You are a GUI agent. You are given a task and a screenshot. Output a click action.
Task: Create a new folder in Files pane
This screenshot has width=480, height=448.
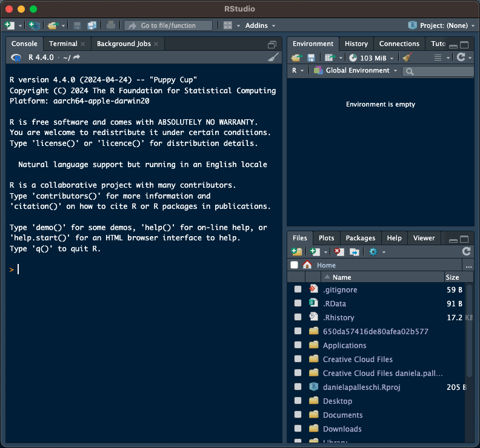296,251
